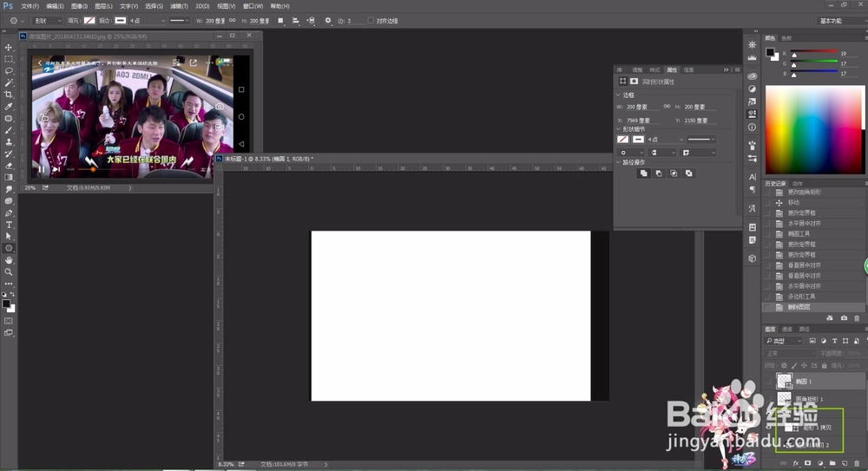868x471 pixels.
Task: Select the Brush tool
Action: click(9, 131)
